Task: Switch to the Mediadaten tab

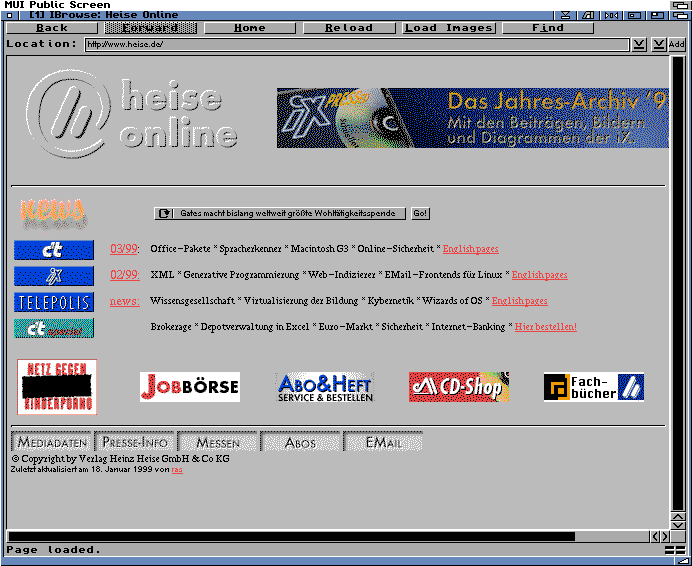Action: tap(52, 442)
